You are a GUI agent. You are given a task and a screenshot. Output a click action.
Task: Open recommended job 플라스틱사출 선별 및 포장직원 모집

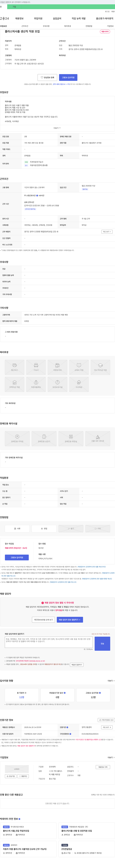(x=77, y=831)
